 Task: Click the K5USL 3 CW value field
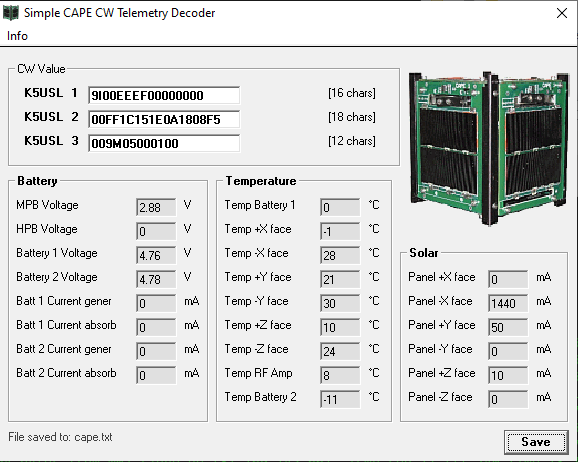164,143
